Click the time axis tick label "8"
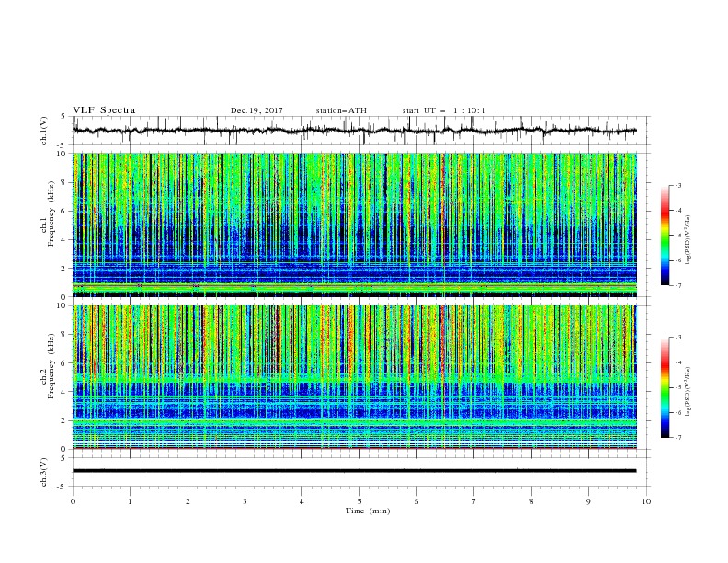The height and width of the screenshot is (563, 728). coord(531,501)
